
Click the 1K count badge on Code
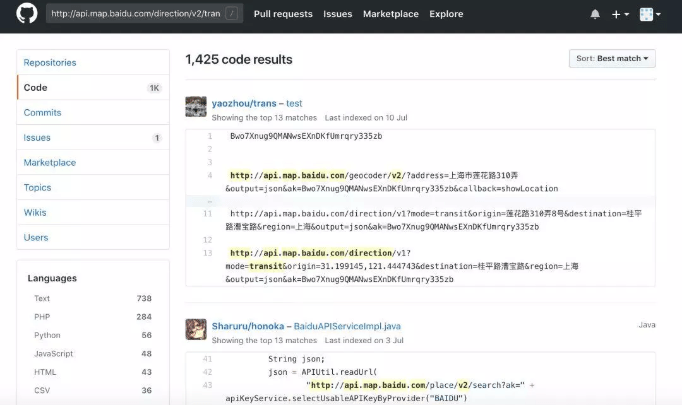pyautogui.click(x=154, y=88)
